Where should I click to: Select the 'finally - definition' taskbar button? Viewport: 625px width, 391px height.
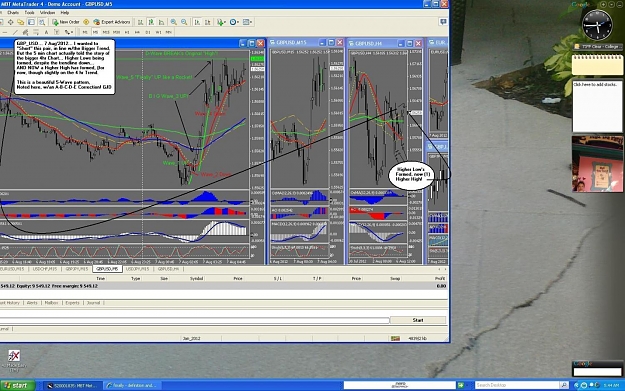[x=133, y=385]
